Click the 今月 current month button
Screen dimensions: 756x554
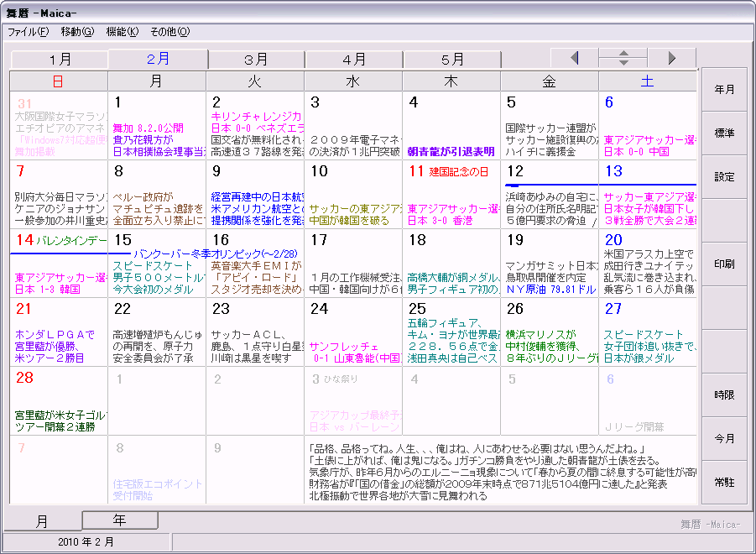pyautogui.click(x=724, y=439)
